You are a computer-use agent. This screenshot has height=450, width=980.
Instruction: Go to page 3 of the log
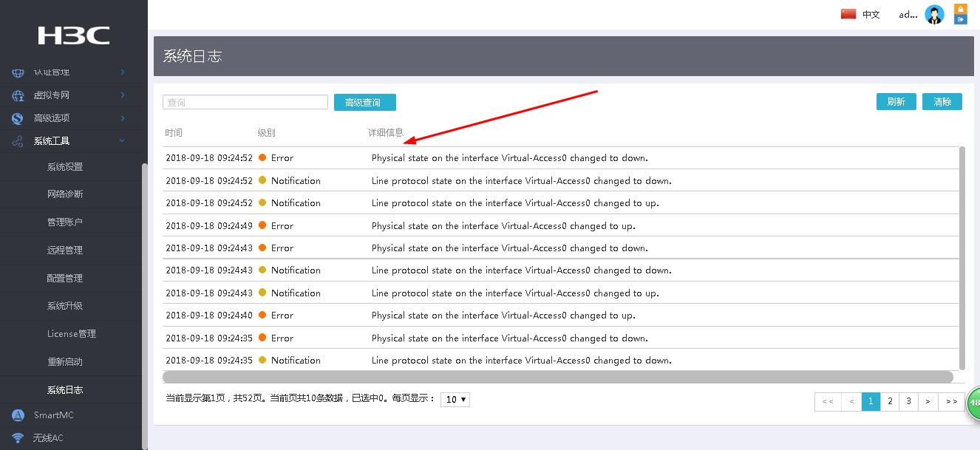[909, 401]
